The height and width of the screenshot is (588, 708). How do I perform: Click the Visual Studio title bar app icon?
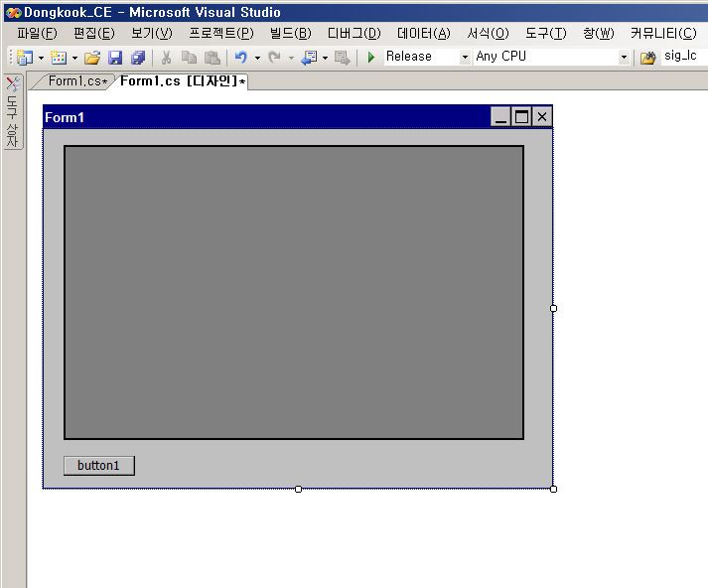tap(13, 13)
